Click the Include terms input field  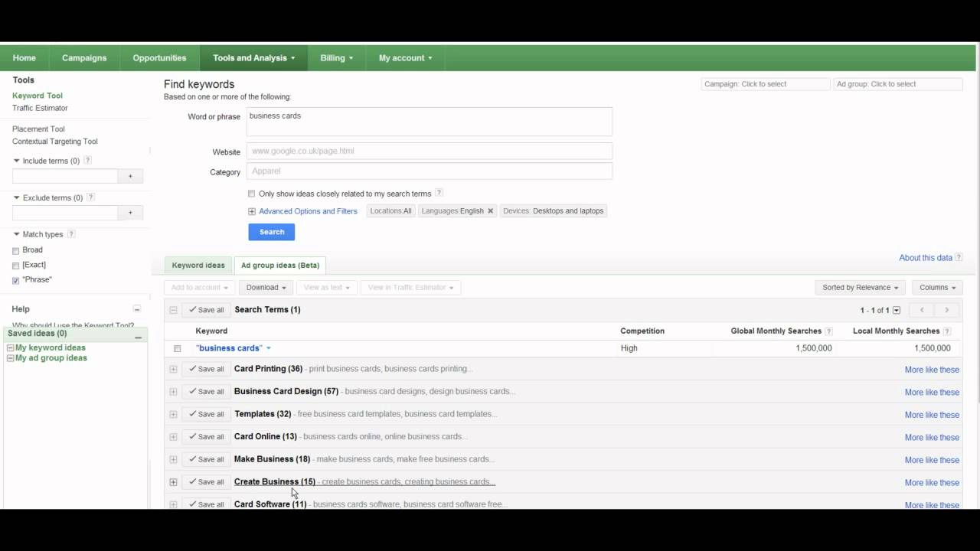click(65, 176)
